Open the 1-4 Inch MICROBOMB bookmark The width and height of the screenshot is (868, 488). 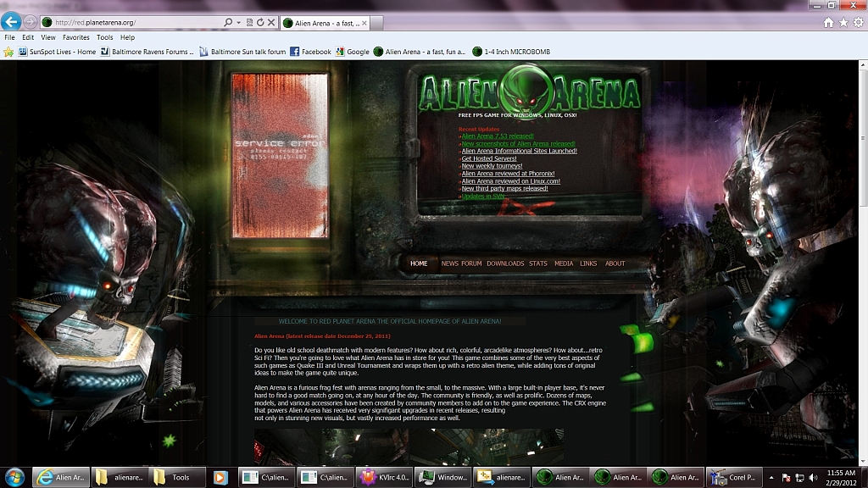pyautogui.click(x=511, y=52)
